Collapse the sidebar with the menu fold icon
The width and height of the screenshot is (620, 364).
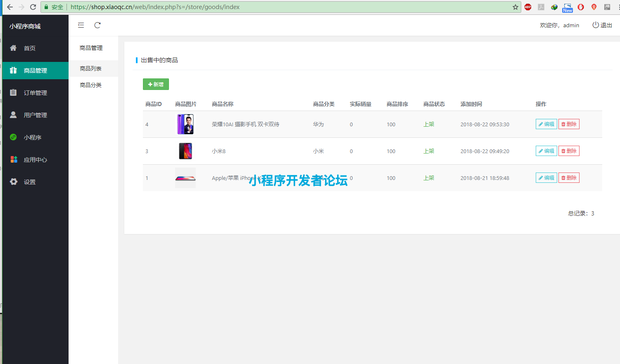point(81,25)
